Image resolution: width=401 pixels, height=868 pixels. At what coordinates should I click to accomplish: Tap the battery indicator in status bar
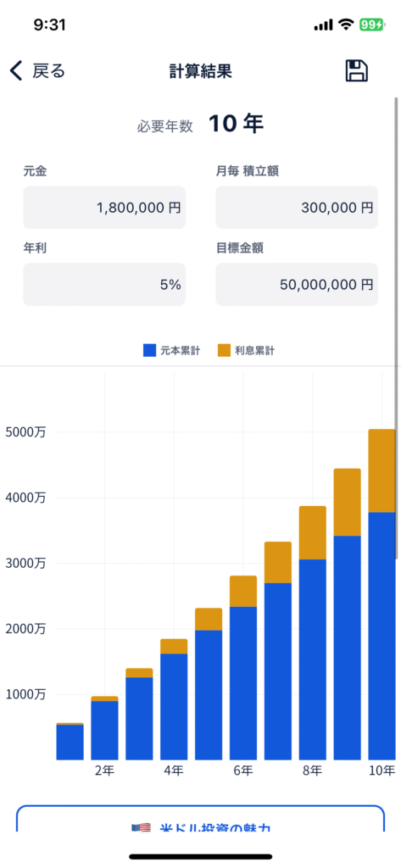click(x=371, y=25)
